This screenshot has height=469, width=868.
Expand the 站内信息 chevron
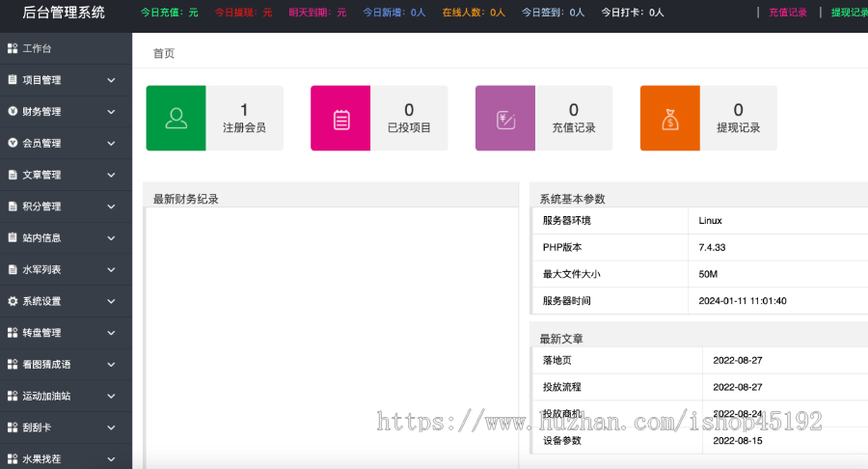[x=111, y=238]
